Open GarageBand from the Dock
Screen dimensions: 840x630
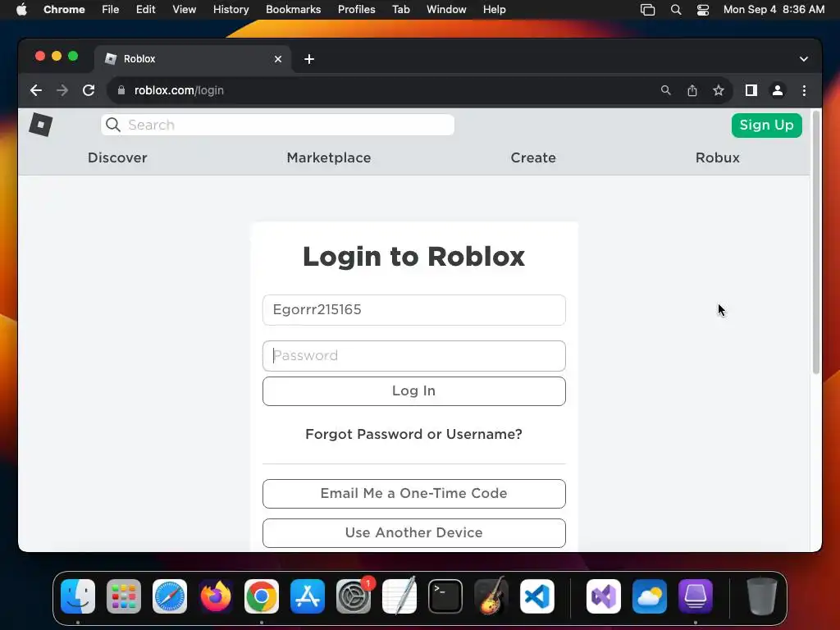(x=491, y=596)
